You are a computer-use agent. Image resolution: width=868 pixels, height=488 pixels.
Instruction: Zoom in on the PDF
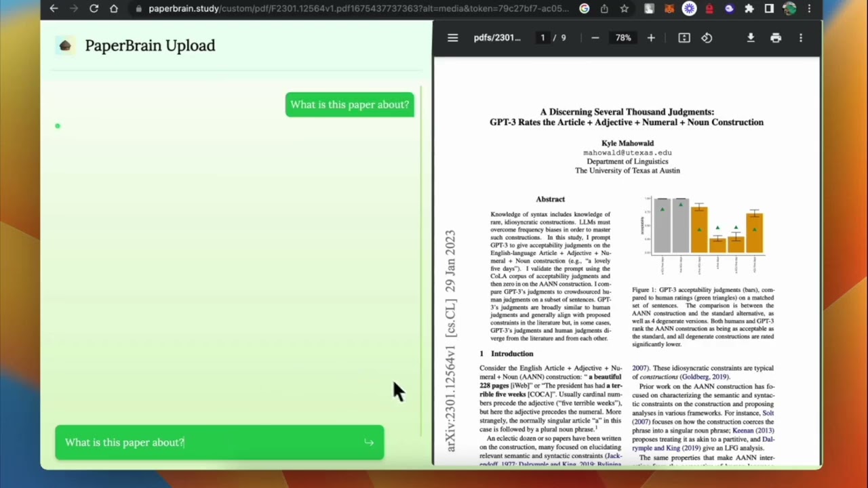click(651, 38)
